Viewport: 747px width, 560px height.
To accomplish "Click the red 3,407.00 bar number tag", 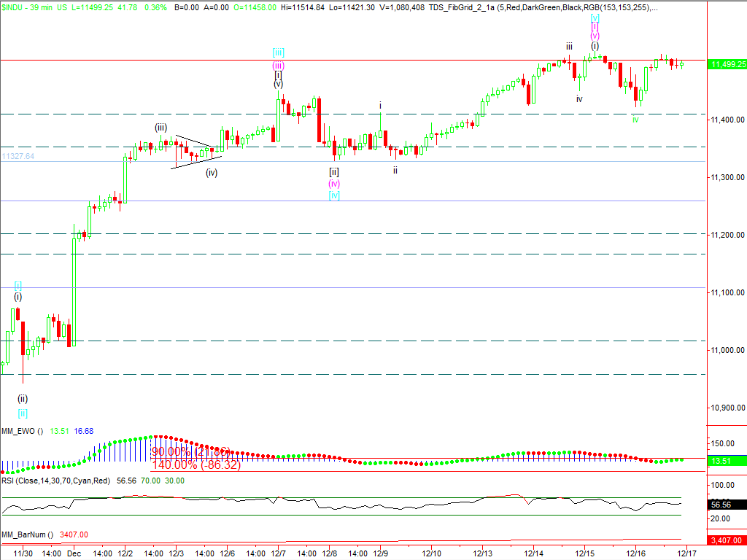I will [727, 541].
